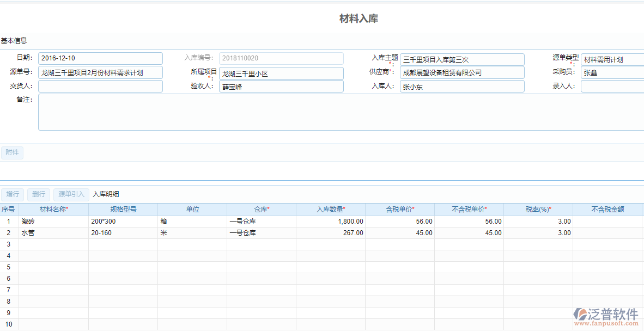Click the supplier field 成都展望设备租赁有限公司
This screenshot has height=332, width=644.
(x=462, y=72)
